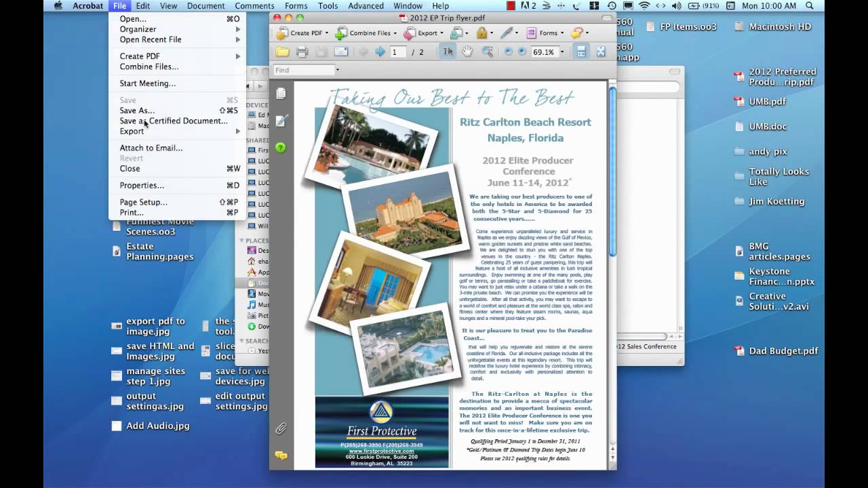The image size is (868, 488).
Task: Select the Jim Koetting folder on desktop
Action: [770, 201]
